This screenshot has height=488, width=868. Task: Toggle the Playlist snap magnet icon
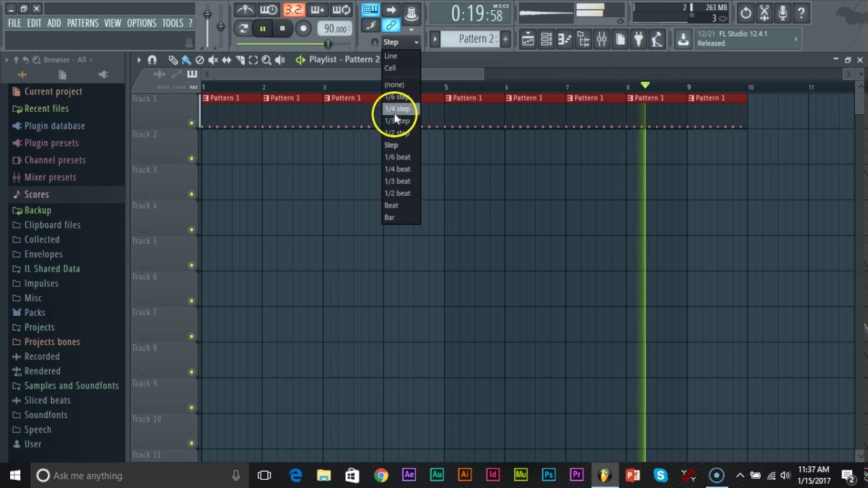coord(152,60)
